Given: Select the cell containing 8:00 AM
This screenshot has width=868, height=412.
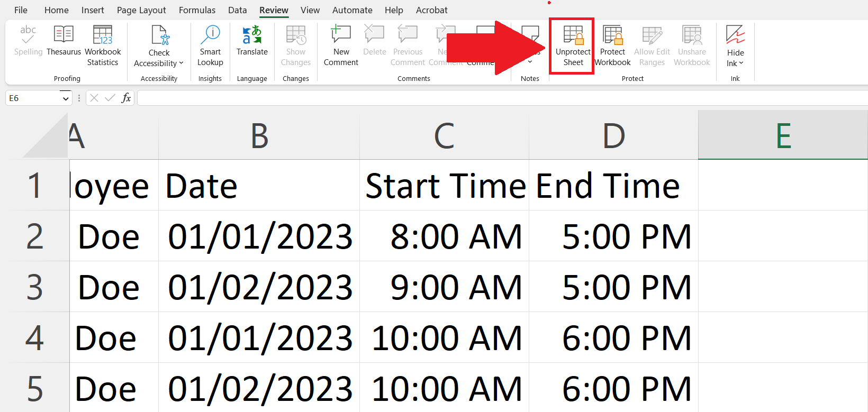Looking at the screenshot, I should [444, 236].
